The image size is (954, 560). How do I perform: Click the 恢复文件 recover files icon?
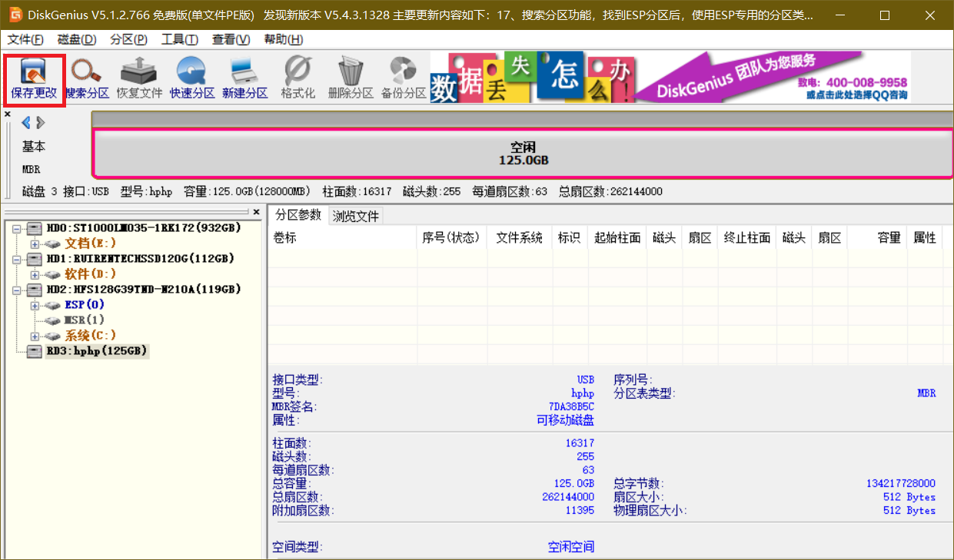[x=139, y=78]
